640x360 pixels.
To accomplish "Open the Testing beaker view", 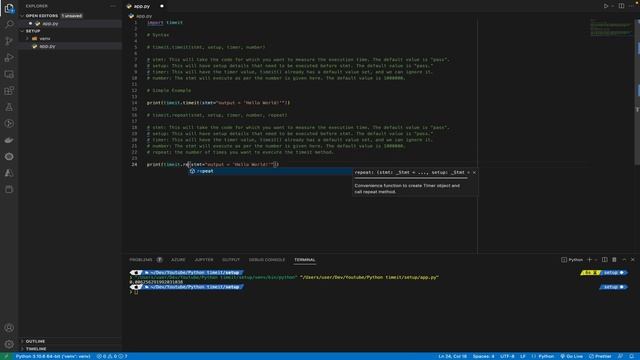I will tap(9, 107).
